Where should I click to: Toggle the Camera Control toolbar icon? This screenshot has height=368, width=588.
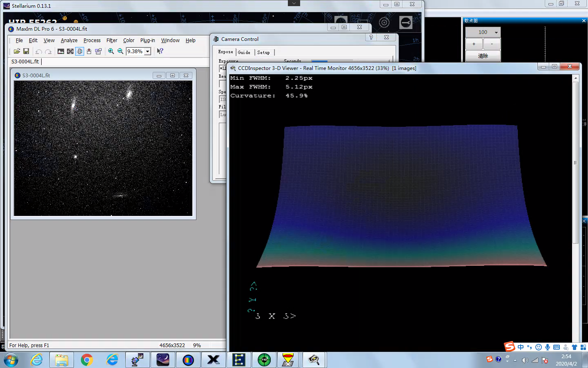80,51
